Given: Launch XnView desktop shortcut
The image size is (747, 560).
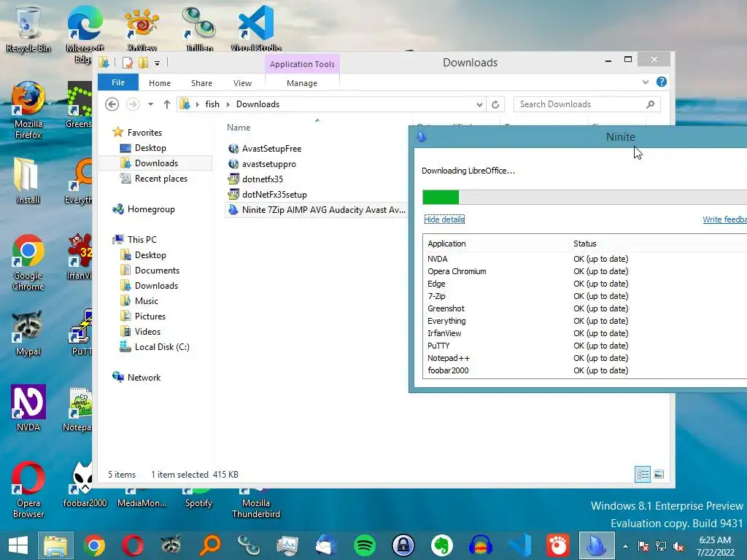Looking at the screenshot, I should pos(142,28).
